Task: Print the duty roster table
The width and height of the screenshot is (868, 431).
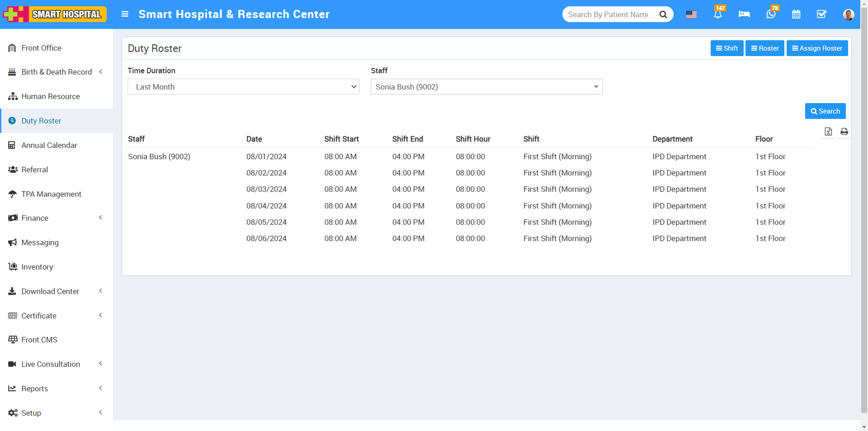Action: tap(844, 131)
